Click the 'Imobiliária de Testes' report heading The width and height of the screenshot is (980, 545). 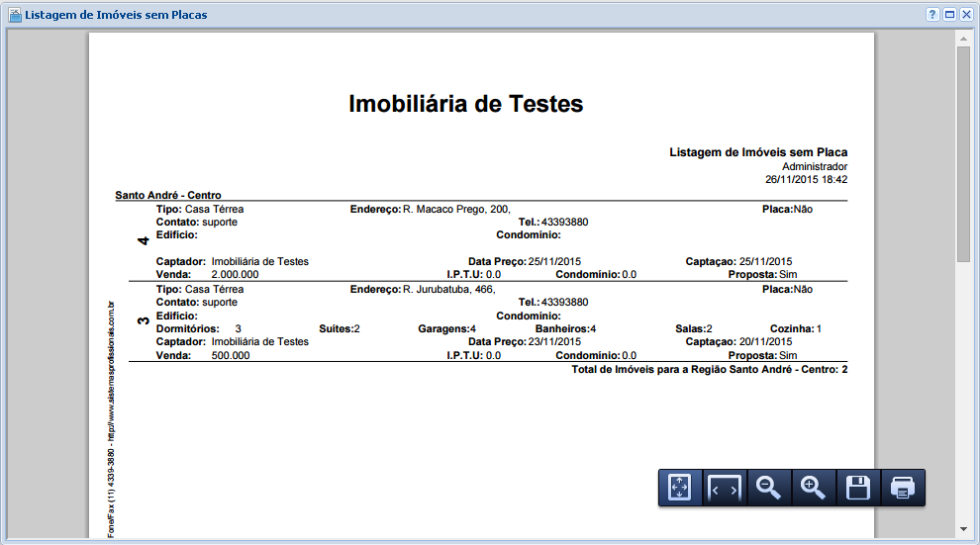point(466,104)
